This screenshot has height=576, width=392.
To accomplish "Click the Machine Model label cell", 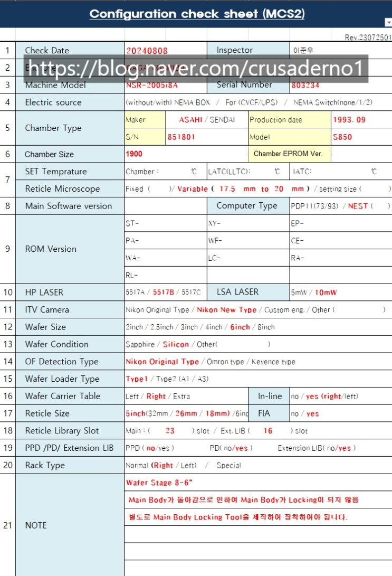I will pyautogui.click(x=70, y=85).
